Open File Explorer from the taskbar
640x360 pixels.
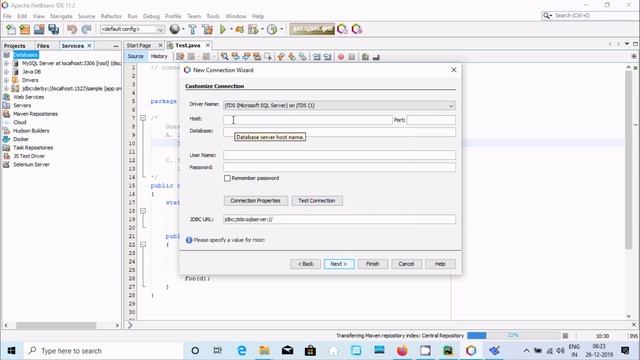tap(264, 351)
